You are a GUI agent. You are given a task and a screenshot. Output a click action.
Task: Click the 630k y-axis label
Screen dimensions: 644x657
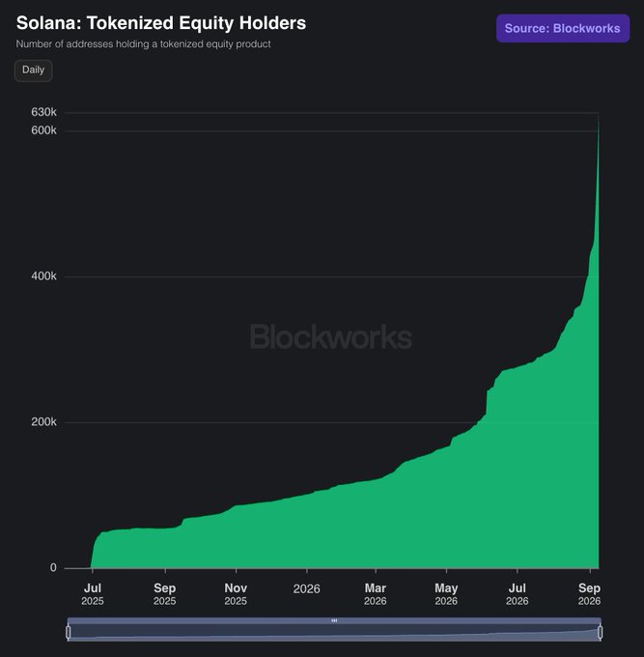point(43,112)
